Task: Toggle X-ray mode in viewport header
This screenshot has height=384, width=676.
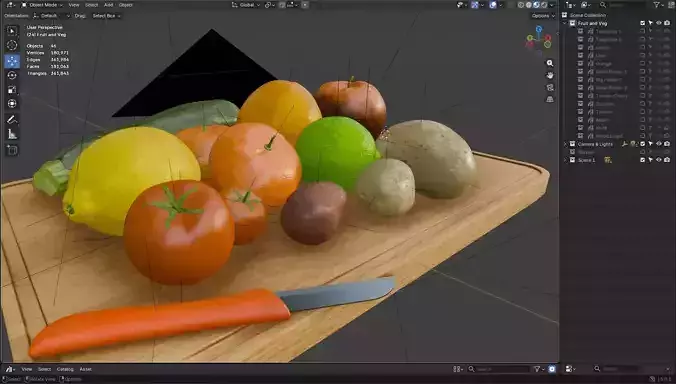Action: coord(512,5)
